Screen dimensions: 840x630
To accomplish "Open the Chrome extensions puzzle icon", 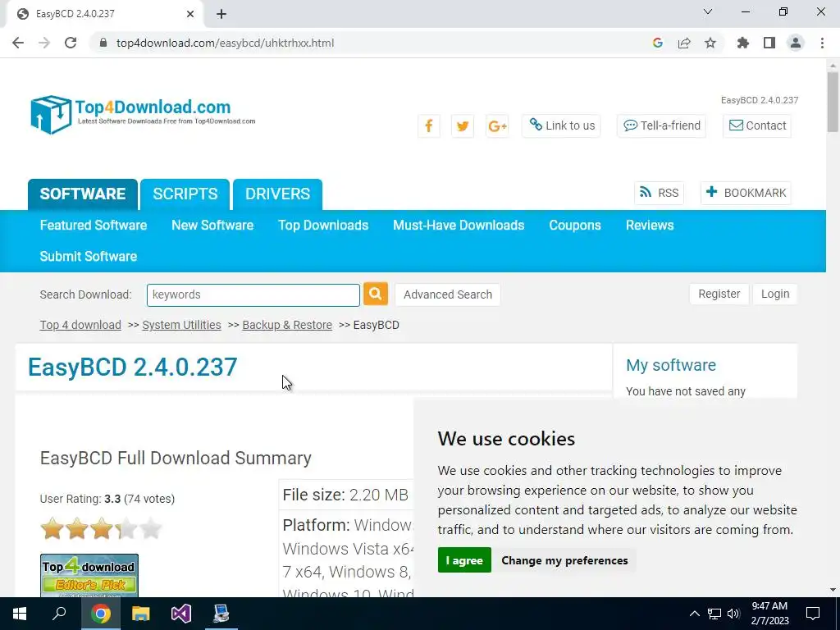I will [742, 43].
